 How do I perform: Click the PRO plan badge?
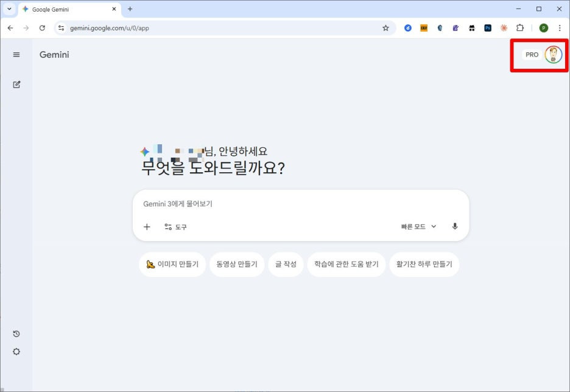tap(532, 55)
